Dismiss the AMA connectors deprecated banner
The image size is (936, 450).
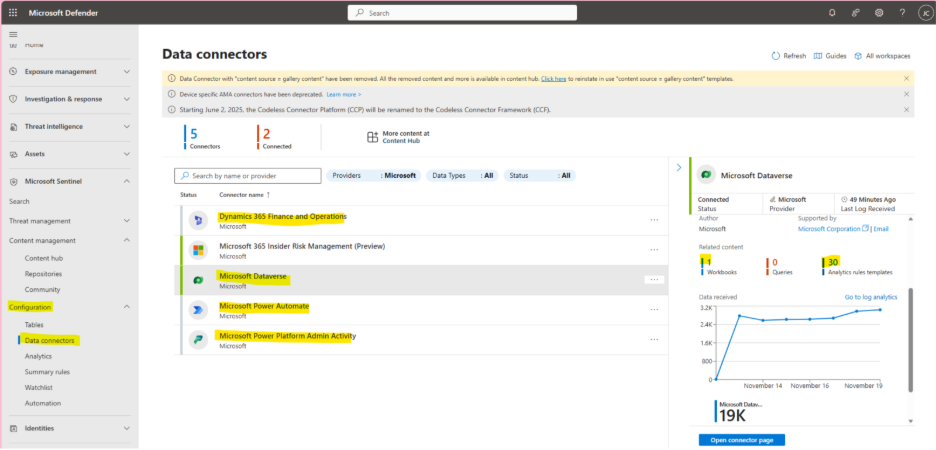tap(906, 94)
